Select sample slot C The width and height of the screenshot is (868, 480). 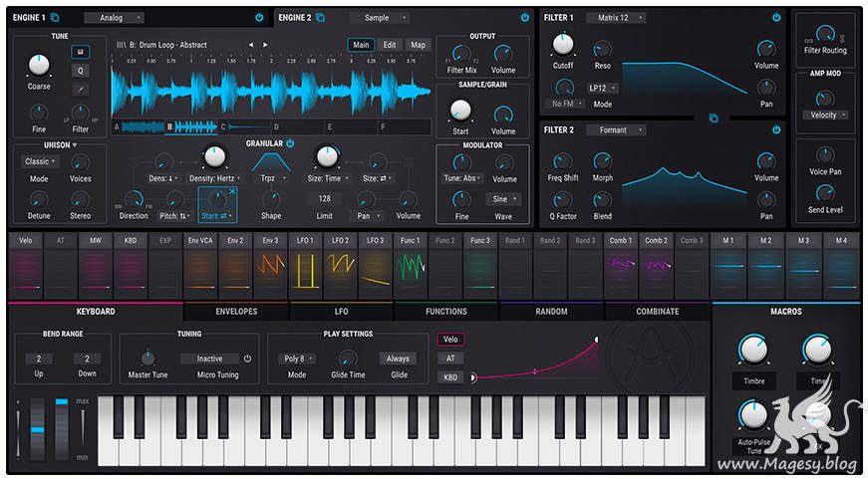pos(244,126)
